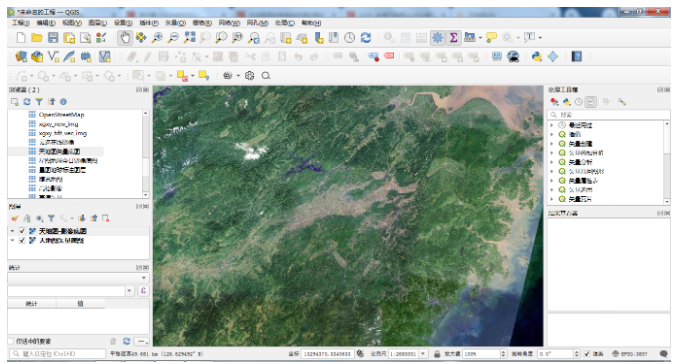Image resolution: width=676 pixels, height=364 pixels.
Task: Open the 编辑 Edit menu
Action: 46,23
